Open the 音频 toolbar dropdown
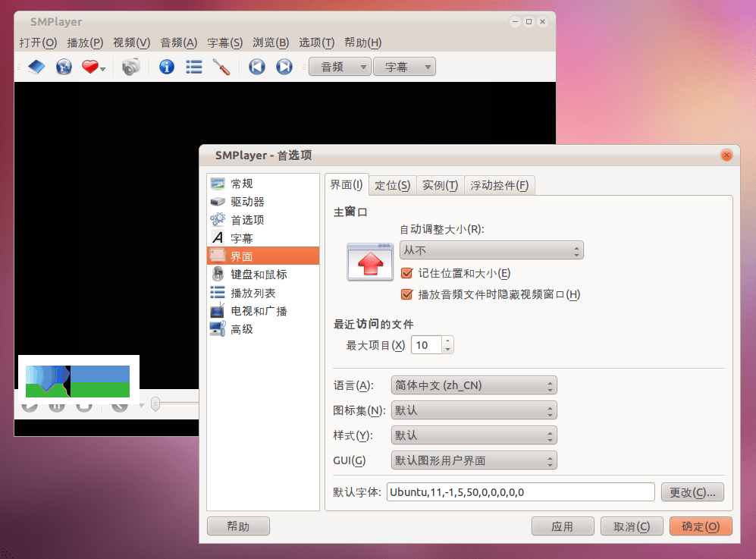Viewport: 756px width, 559px height. pyautogui.click(x=340, y=67)
